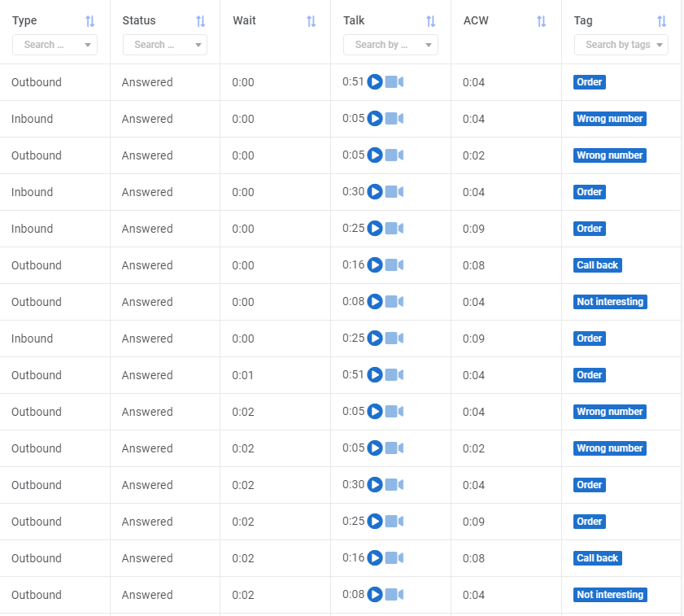Open video for 0:16 talk, 0:00 wait call
Image resolution: width=684 pixels, height=616 pixels.
pyautogui.click(x=394, y=265)
